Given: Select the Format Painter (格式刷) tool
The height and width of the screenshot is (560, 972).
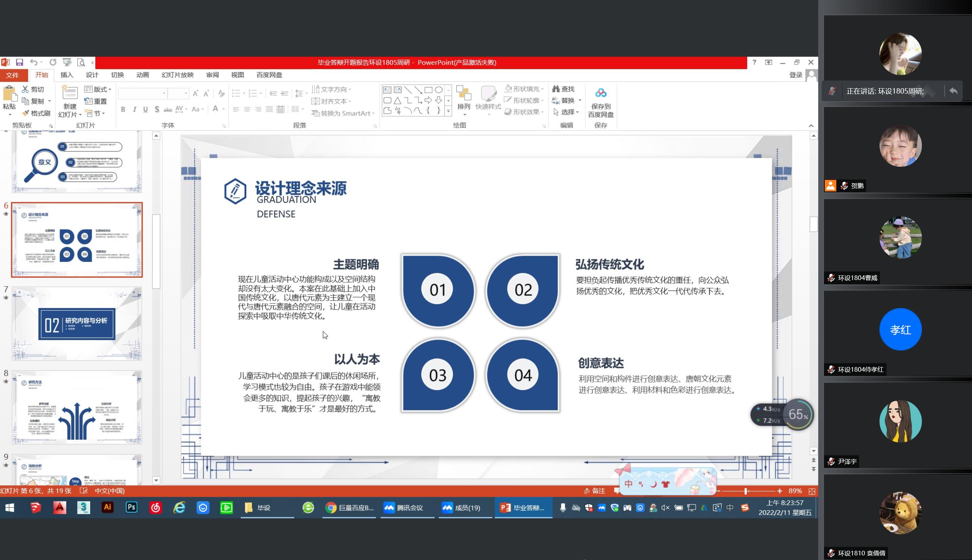Looking at the screenshot, I should tap(37, 113).
